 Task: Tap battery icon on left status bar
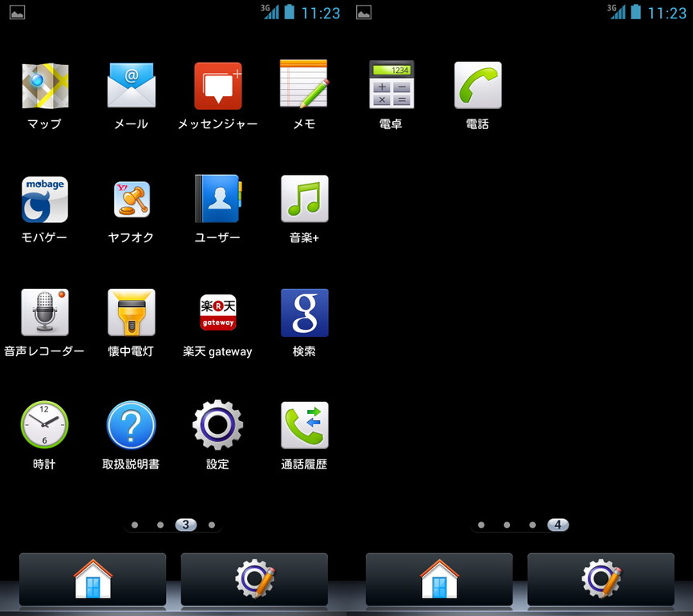pos(289,11)
